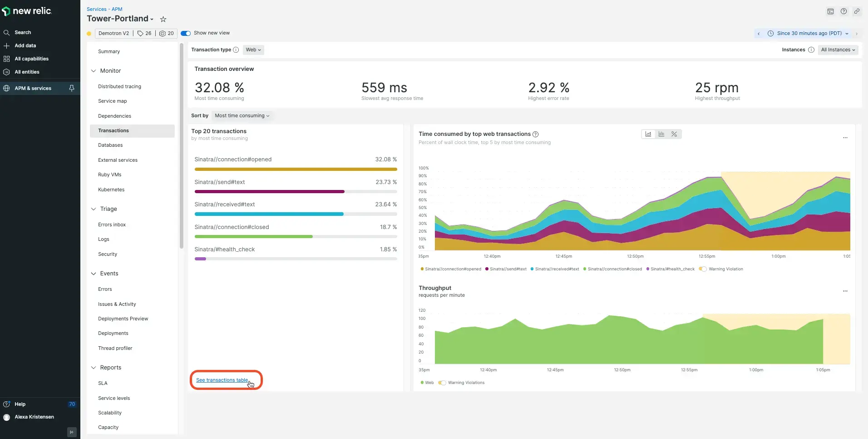Click the See transactions table link

pyautogui.click(x=222, y=380)
